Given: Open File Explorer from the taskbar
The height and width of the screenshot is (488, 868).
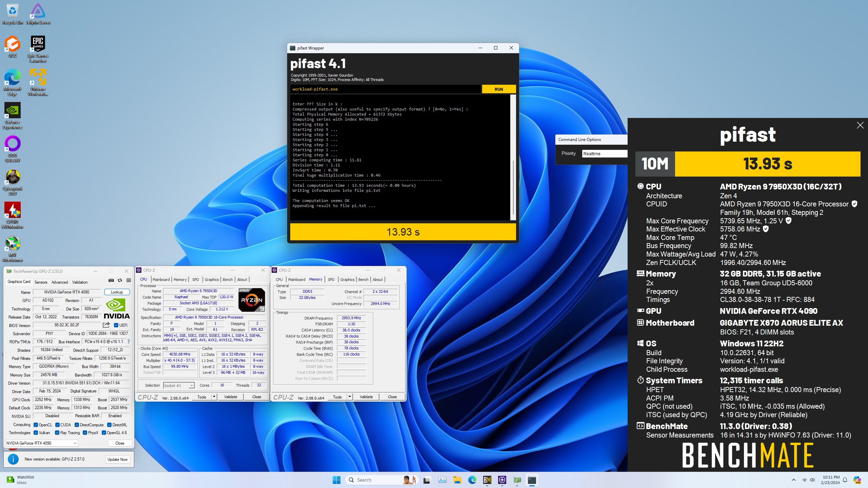Looking at the screenshot, I should (457, 480).
